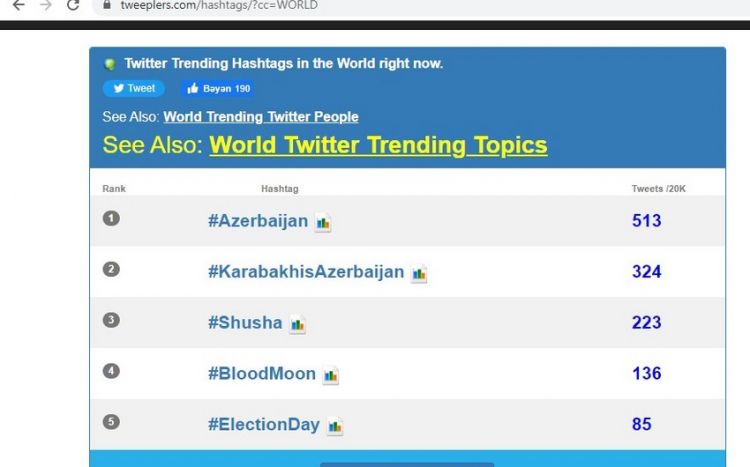
Task: Open the #ElectionDay hashtag link
Action: coord(264,425)
